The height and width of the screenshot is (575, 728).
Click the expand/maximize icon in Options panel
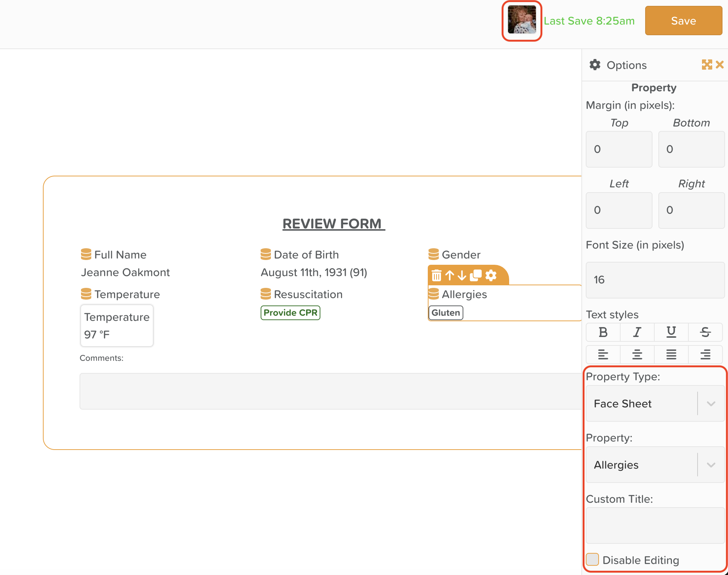(x=707, y=65)
